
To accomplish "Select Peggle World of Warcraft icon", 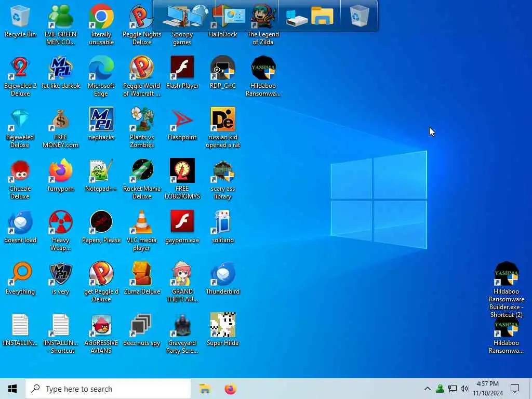I will [141, 76].
